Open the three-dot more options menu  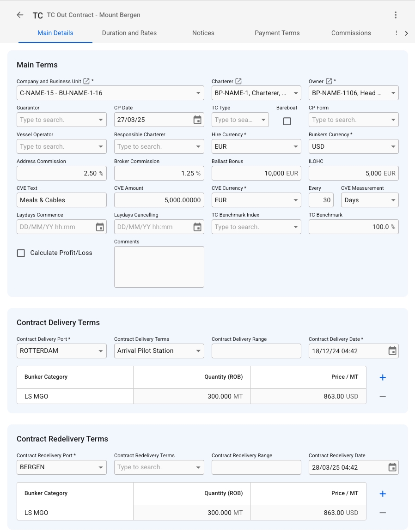click(396, 15)
